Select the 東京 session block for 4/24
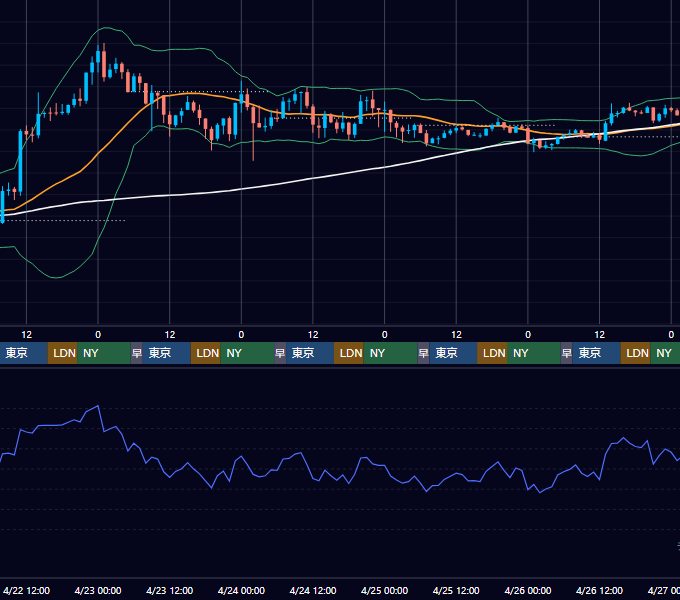680x600 pixels. pyautogui.click(x=310, y=353)
